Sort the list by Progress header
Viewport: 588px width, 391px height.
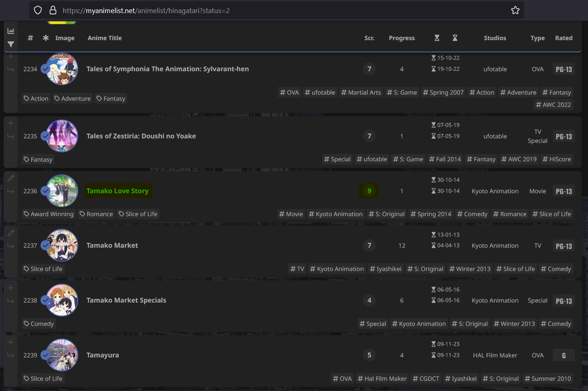point(402,38)
